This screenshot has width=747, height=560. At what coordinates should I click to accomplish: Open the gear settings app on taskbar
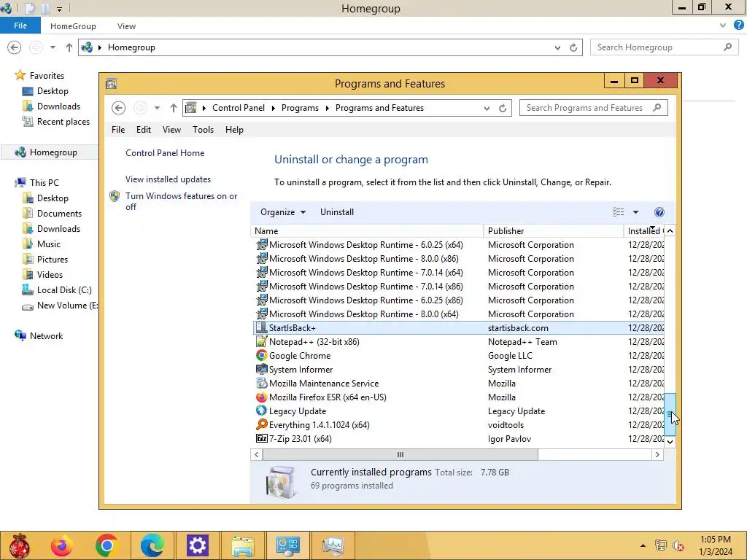tap(197, 545)
